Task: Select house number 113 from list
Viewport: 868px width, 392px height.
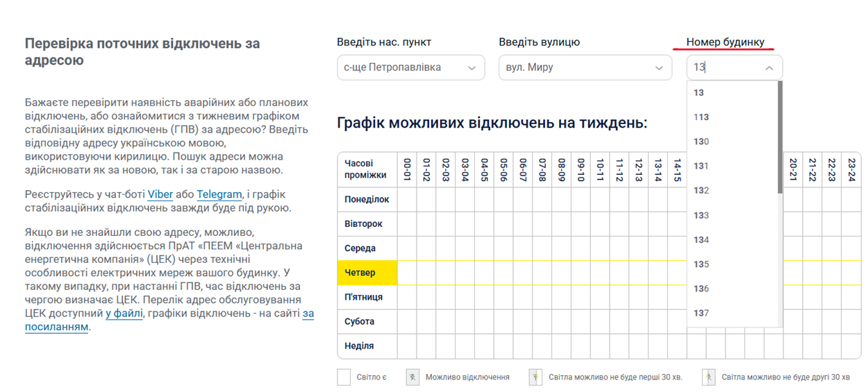Action: click(x=701, y=117)
